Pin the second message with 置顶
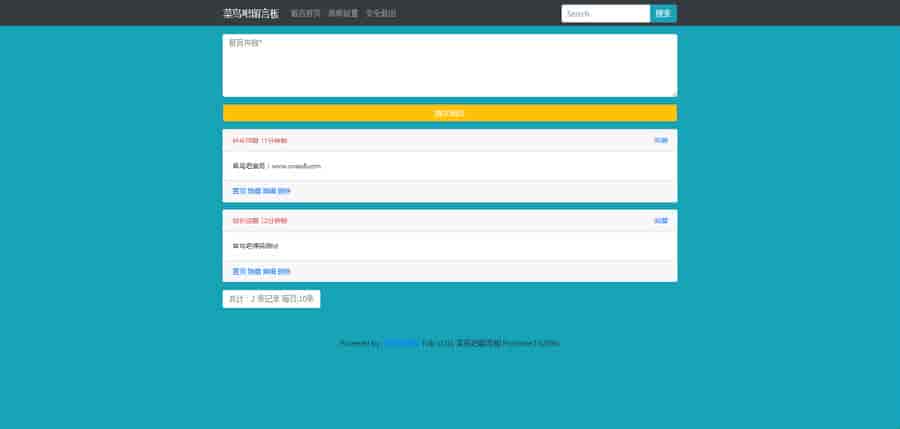Image resolution: width=900 pixels, height=429 pixels. [239, 272]
